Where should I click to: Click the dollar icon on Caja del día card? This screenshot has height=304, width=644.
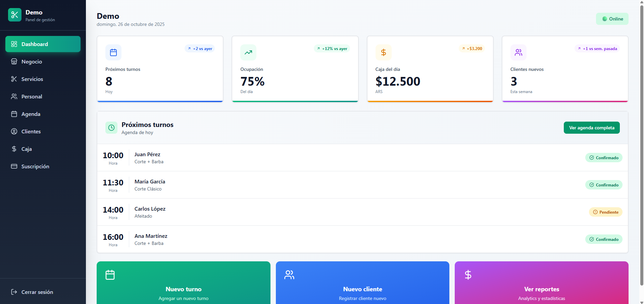pos(384,52)
